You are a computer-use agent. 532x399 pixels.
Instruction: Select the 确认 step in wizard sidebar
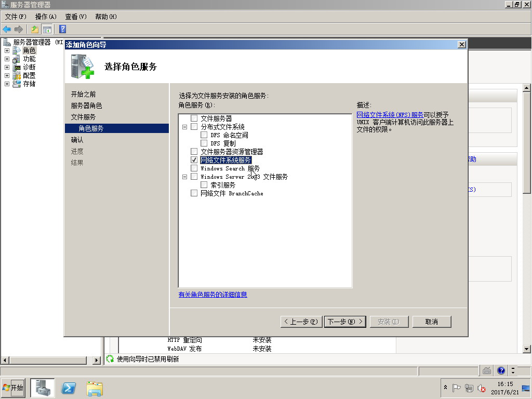(x=77, y=140)
